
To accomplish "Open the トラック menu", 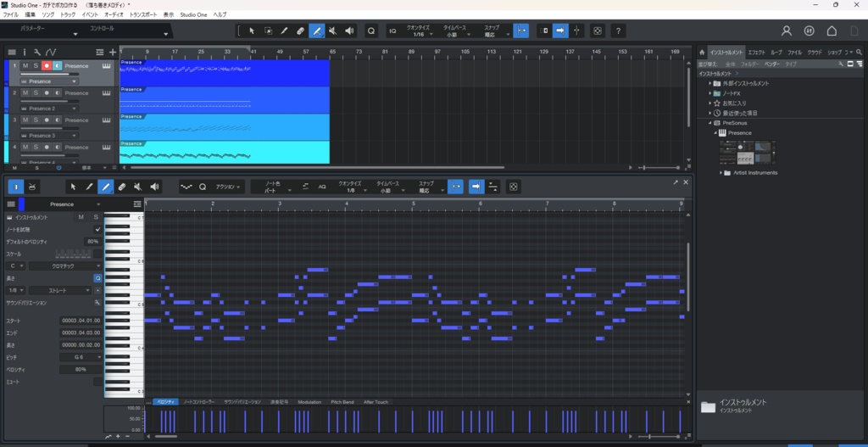I will (68, 14).
